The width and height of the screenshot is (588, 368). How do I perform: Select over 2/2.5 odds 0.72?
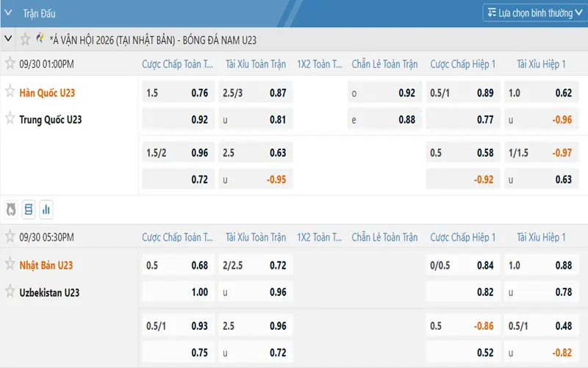coord(256,265)
